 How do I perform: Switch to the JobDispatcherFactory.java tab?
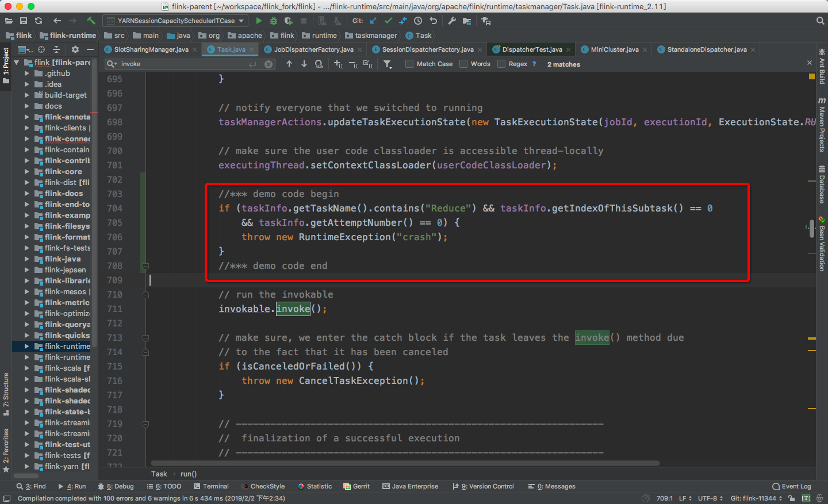[313, 49]
